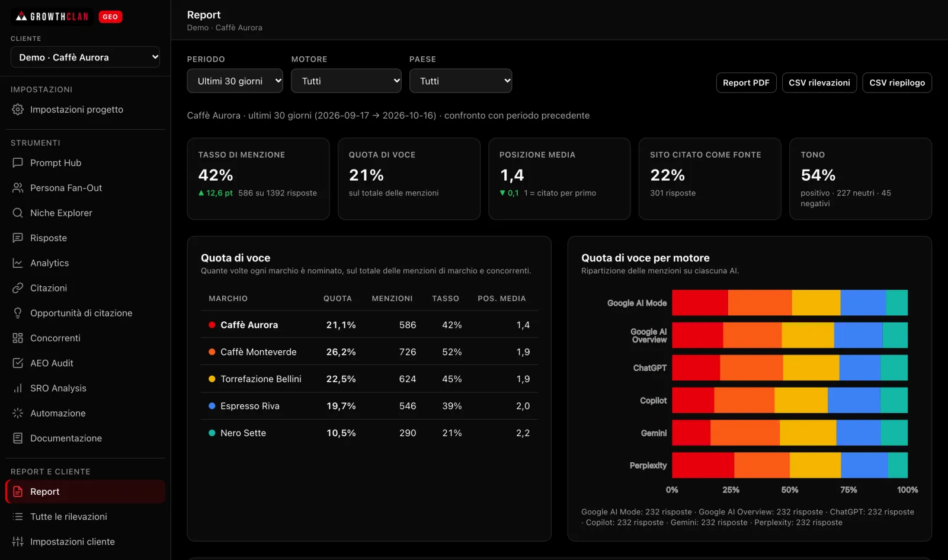948x560 pixels.
Task: Open the Motore filter dropdown
Action: pos(346,81)
